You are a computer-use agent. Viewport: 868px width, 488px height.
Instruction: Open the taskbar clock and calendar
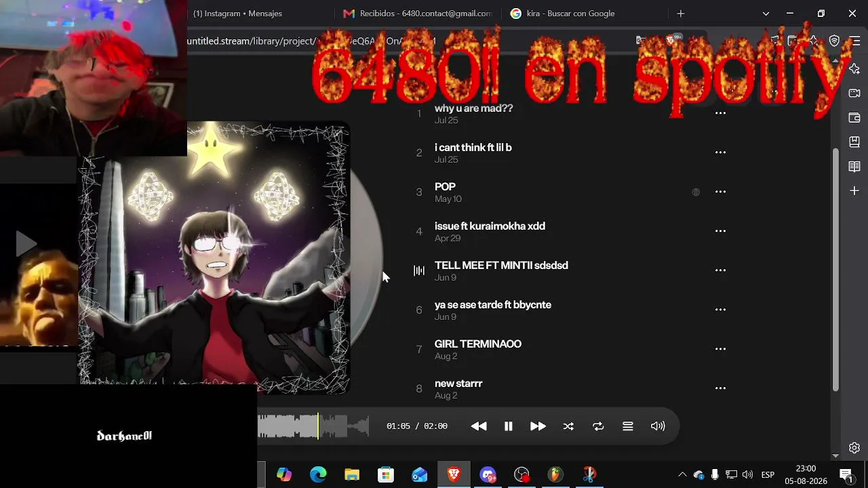tap(806, 474)
